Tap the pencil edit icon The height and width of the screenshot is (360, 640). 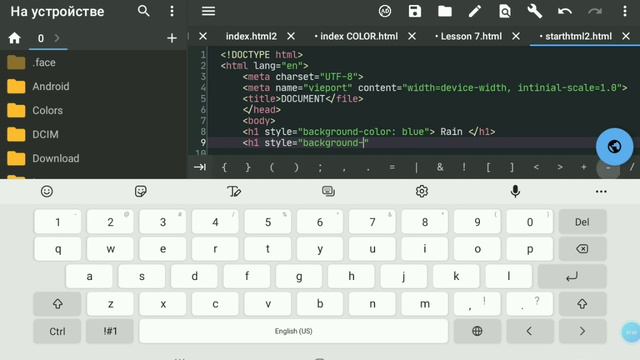point(475,11)
